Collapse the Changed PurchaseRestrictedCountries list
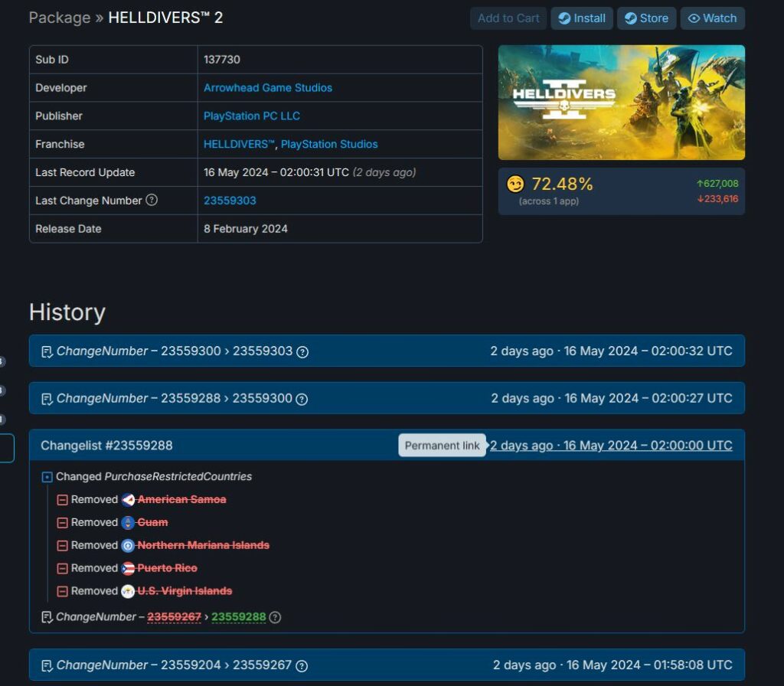 [x=47, y=476]
